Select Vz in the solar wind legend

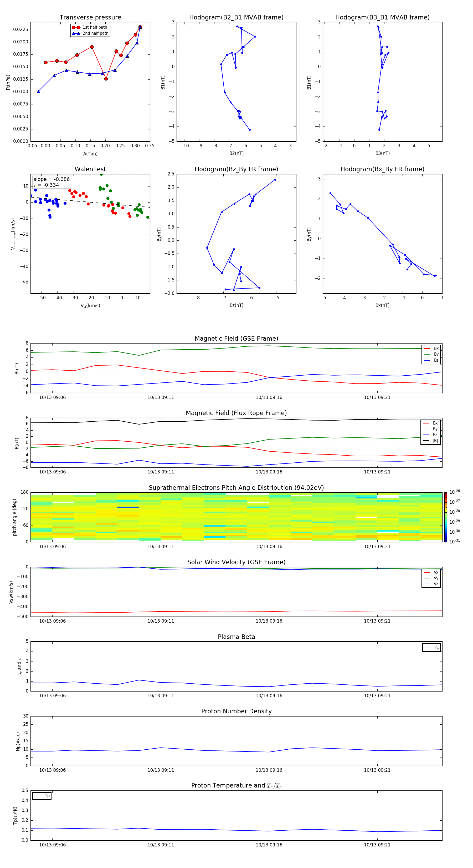pos(431,584)
